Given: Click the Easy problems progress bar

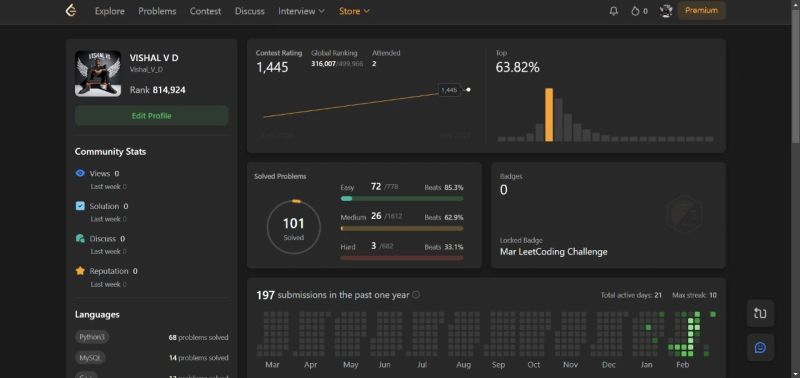Looking at the screenshot, I should pyautogui.click(x=402, y=198).
